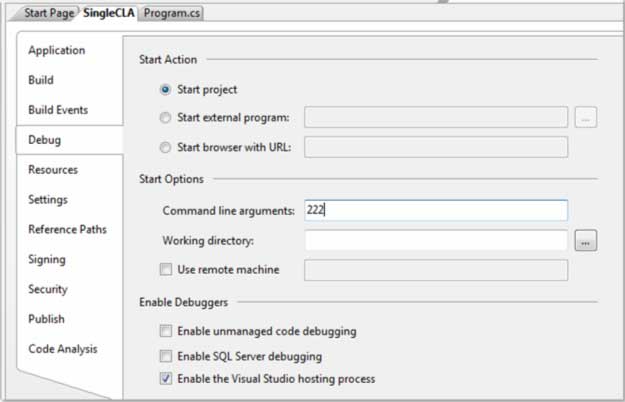Image resolution: width=625 pixels, height=402 pixels.
Task: Open the Security page
Action: point(48,290)
